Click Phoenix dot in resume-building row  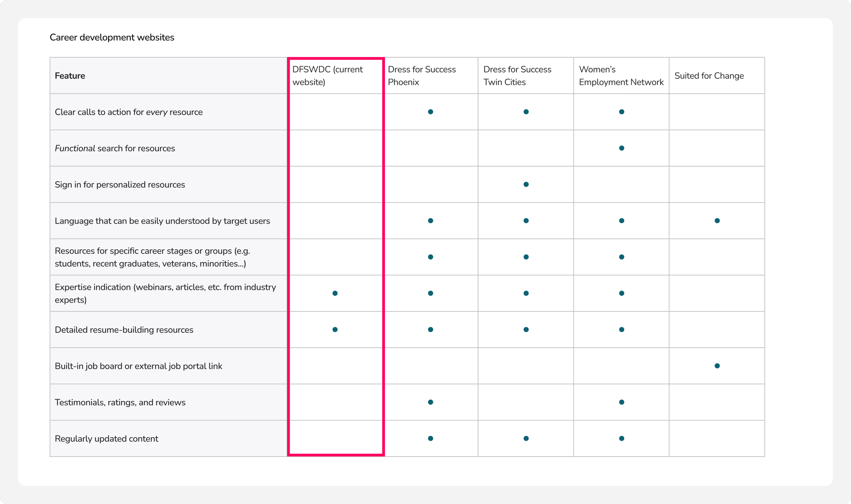(x=431, y=329)
